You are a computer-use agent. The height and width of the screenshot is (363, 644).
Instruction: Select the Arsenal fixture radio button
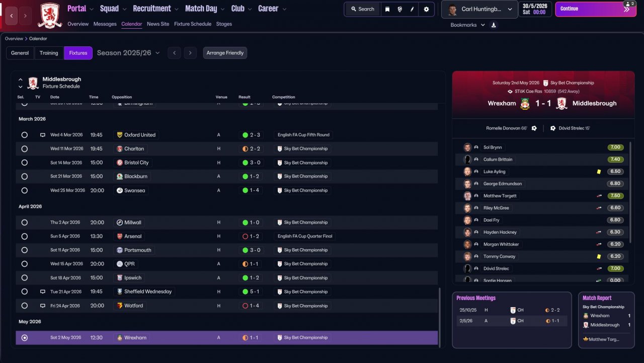[x=24, y=236]
